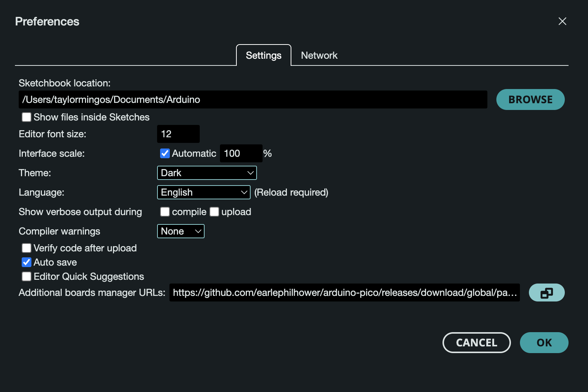Enable Editor Quick Suggestions checkbox
This screenshot has height=392, width=588.
pos(27,276)
